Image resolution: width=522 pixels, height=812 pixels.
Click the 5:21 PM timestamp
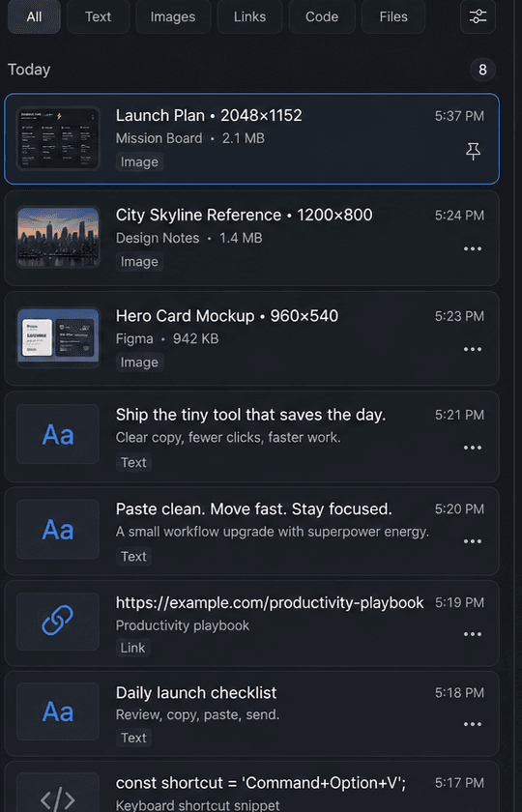coord(459,415)
